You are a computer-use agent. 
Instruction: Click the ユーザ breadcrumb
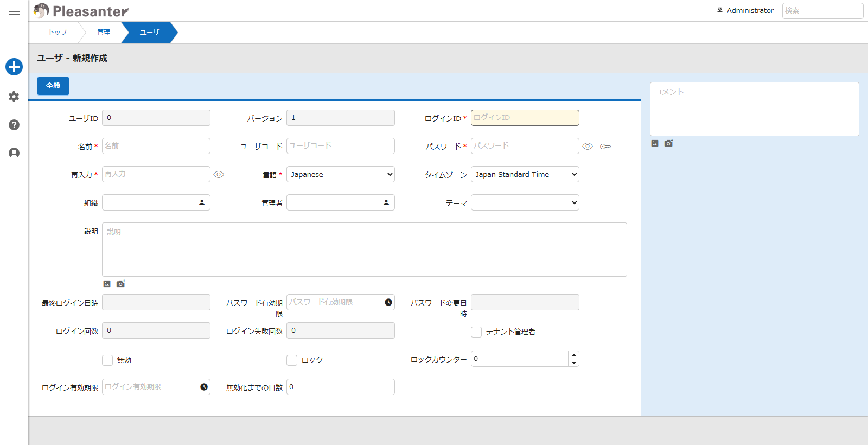tap(150, 33)
